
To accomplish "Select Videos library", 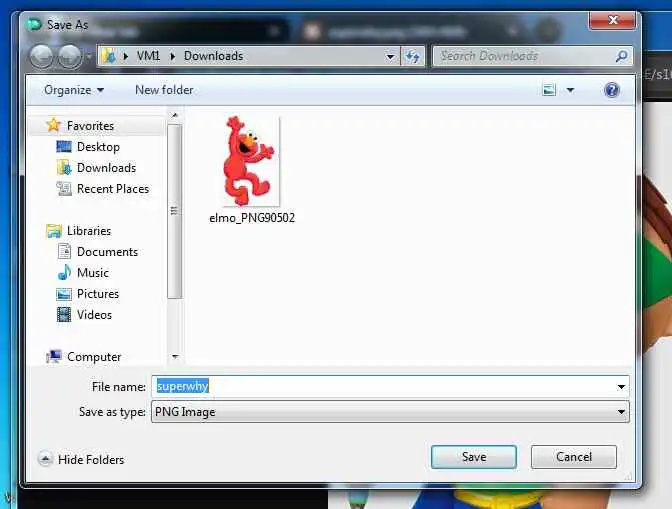I will click(x=94, y=315).
